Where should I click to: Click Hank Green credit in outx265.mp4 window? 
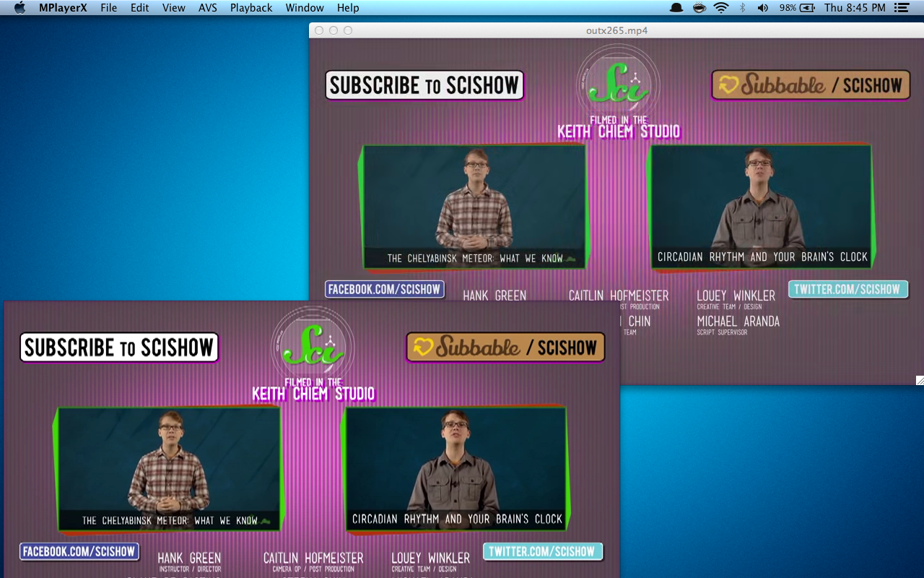coord(494,296)
